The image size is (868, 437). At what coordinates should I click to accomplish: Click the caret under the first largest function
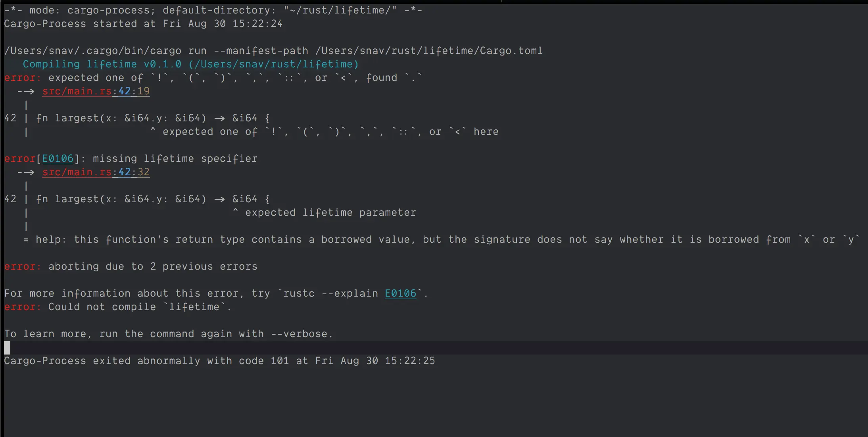tap(153, 130)
